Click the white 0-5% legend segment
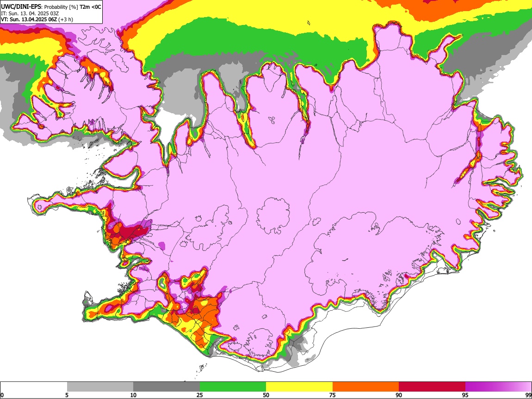This screenshot has height=399, width=532. click(x=34, y=387)
